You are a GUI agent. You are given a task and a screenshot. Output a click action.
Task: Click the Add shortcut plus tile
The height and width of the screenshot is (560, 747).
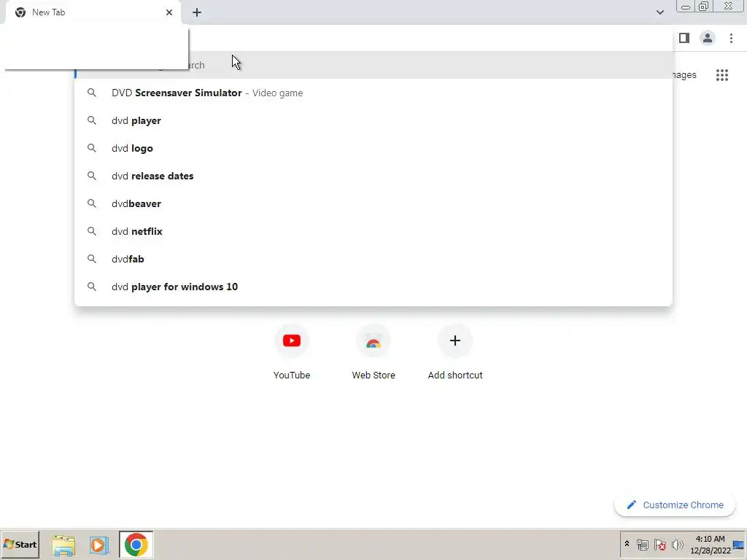[x=455, y=352]
